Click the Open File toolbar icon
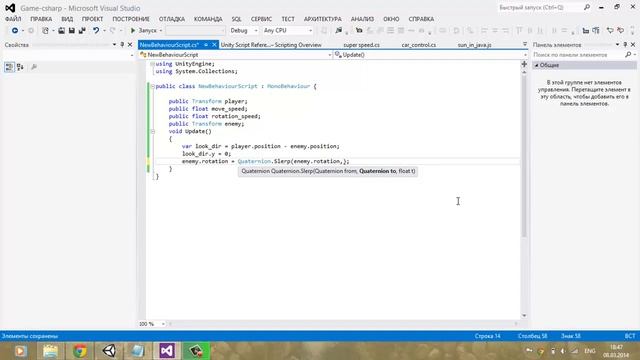The width and height of the screenshot is (640, 360). [61, 31]
